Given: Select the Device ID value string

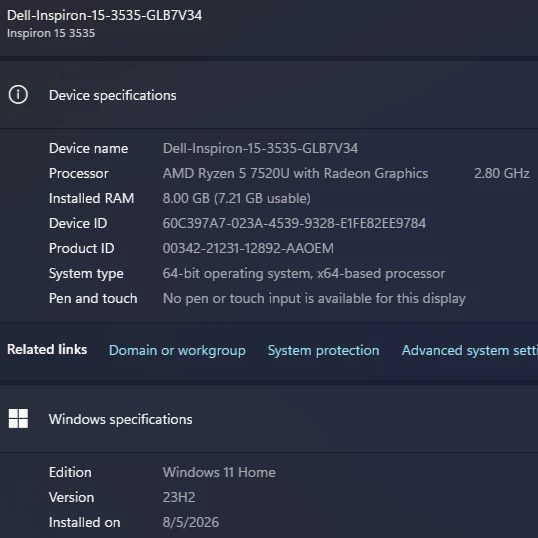Looking at the screenshot, I should pos(294,223).
